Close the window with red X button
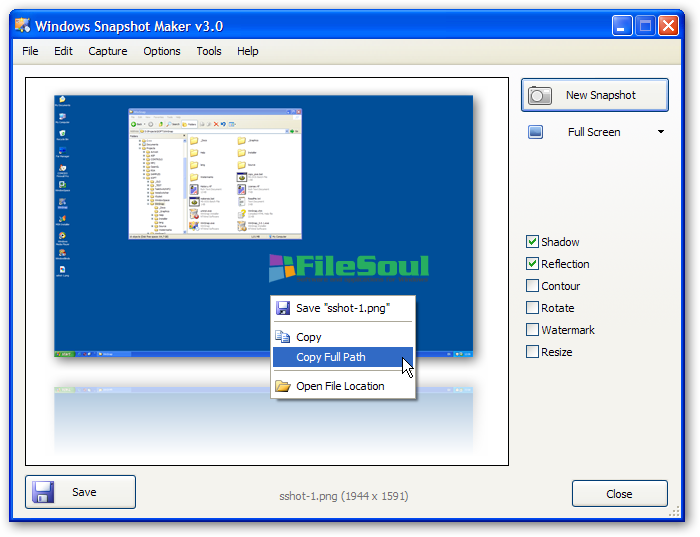This screenshot has height=537, width=700. click(668, 26)
